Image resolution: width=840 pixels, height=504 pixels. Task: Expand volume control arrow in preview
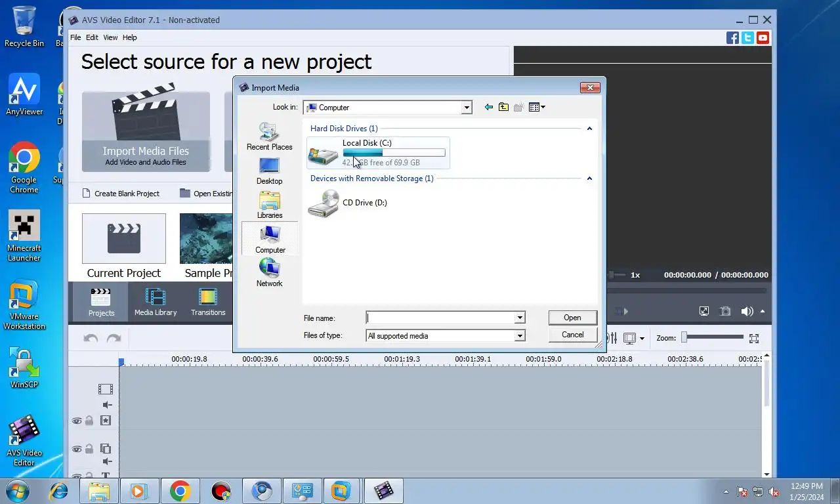click(763, 311)
